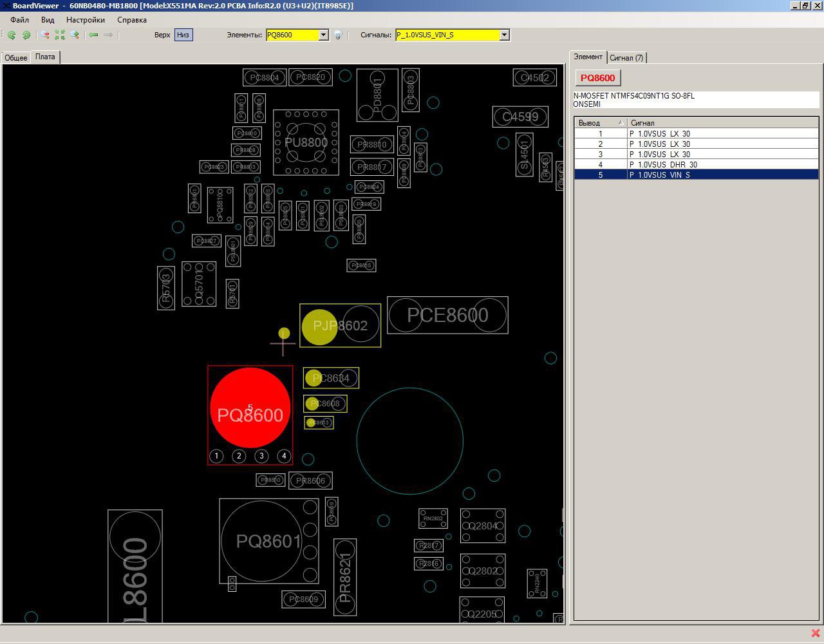Switch to the Общее tab
Image resolution: width=824 pixels, height=644 pixels.
[16, 58]
